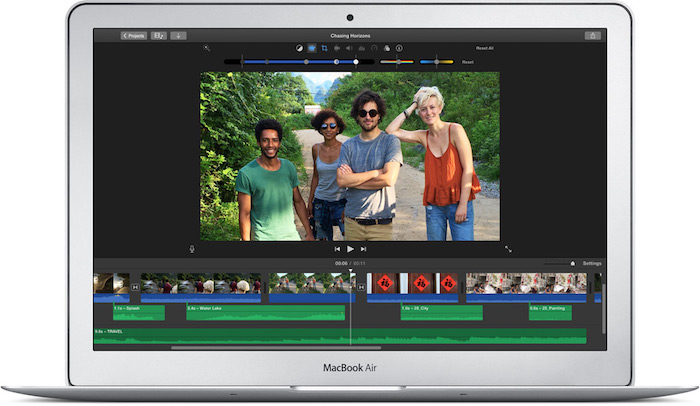
Task: Open the Speed speedometer adjustment
Action: (374, 48)
